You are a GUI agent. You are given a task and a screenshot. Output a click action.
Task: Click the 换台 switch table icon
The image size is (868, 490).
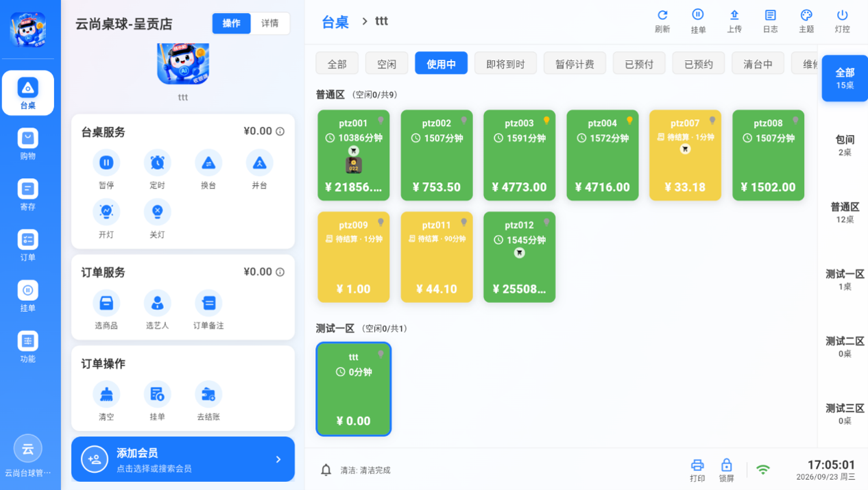pyautogui.click(x=208, y=162)
